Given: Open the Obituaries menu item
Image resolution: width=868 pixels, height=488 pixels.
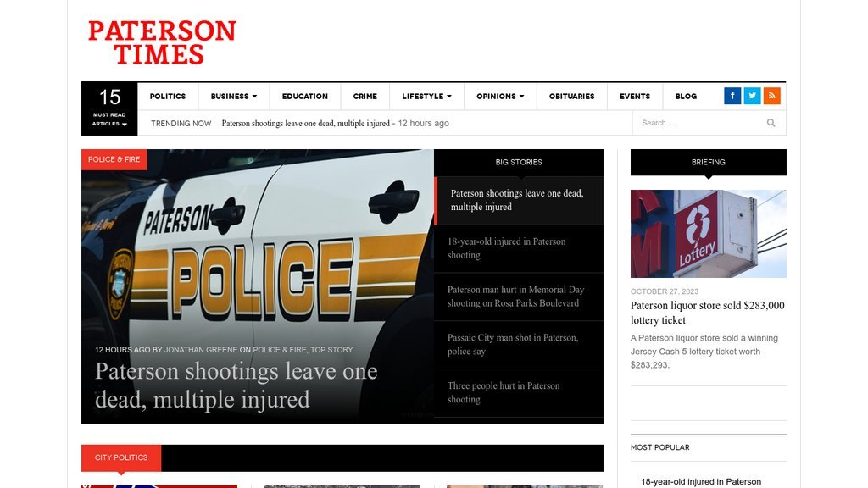Looking at the screenshot, I should pyautogui.click(x=572, y=97).
